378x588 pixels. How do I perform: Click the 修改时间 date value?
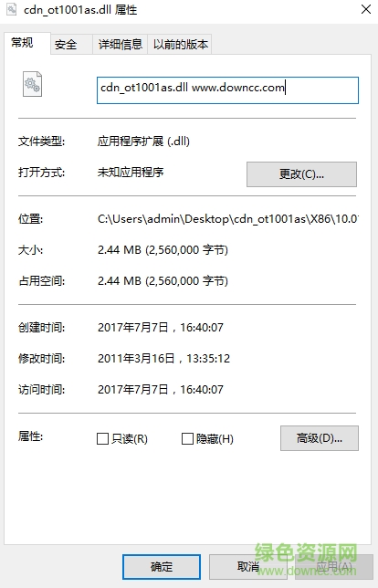coord(163,359)
